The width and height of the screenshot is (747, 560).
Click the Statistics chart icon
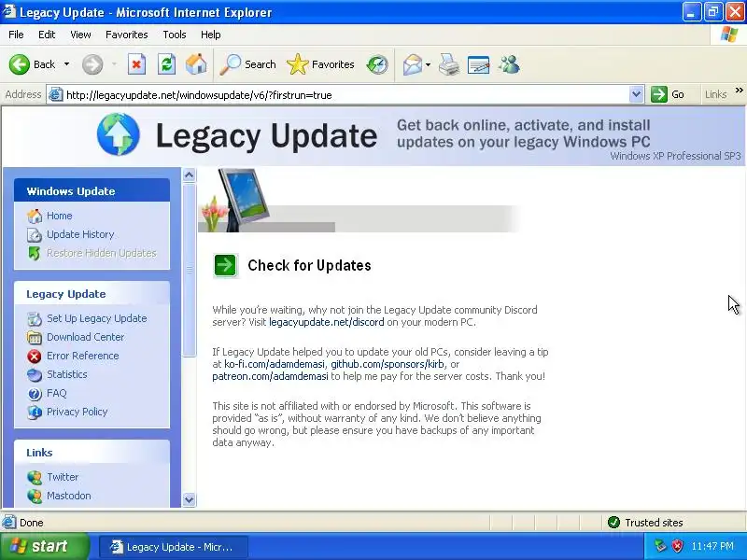pos(35,375)
